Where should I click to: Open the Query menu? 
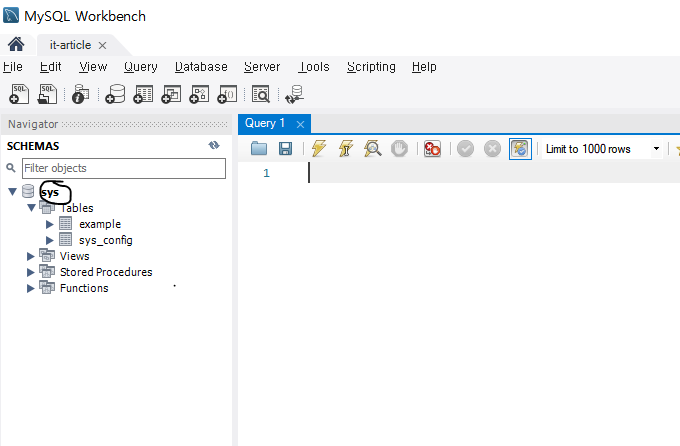(141, 67)
